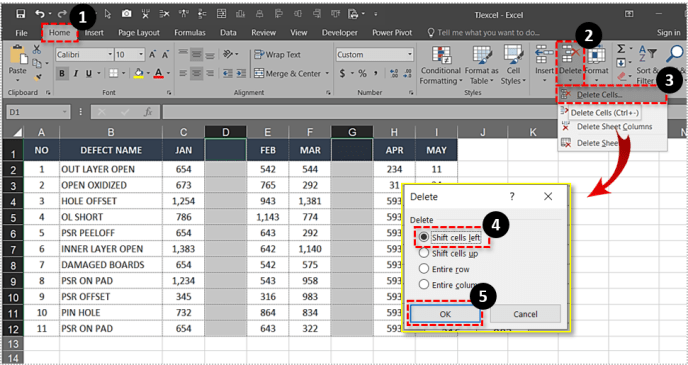Open the Calibri font name dropdown
This screenshot has height=365, width=688.
(110, 55)
